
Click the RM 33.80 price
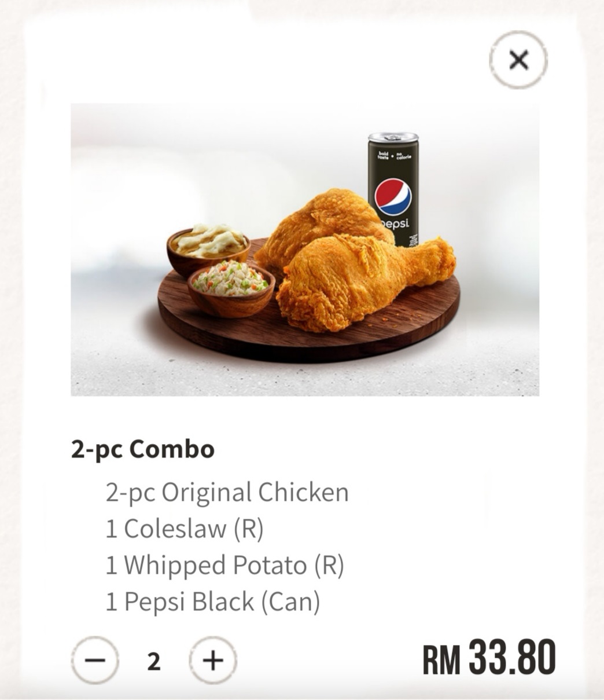(x=489, y=658)
